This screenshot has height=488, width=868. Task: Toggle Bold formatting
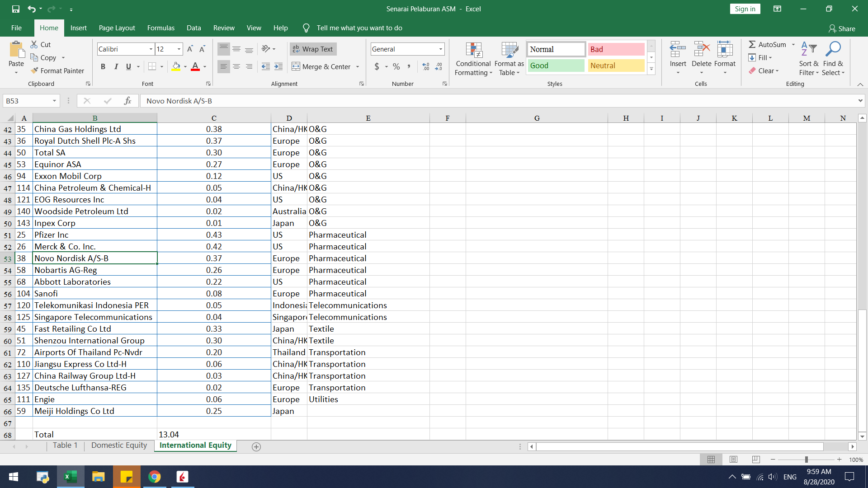pyautogui.click(x=103, y=66)
